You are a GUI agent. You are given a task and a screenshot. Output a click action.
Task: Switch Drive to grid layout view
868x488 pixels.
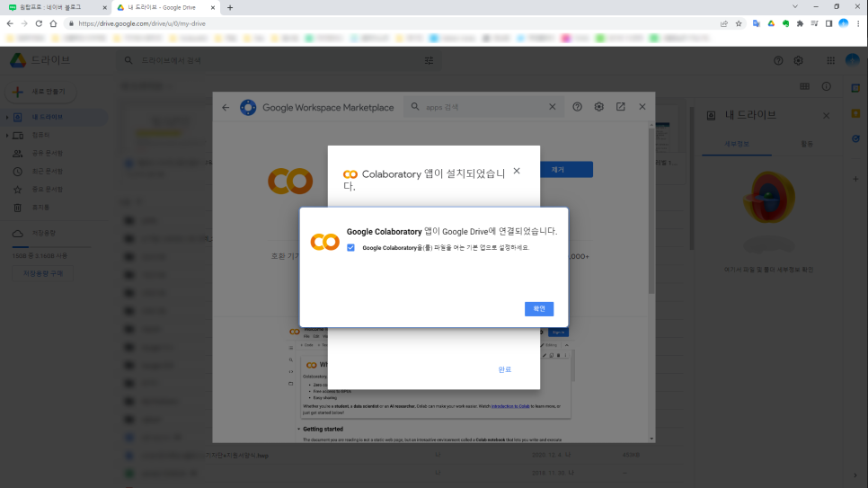click(804, 86)
